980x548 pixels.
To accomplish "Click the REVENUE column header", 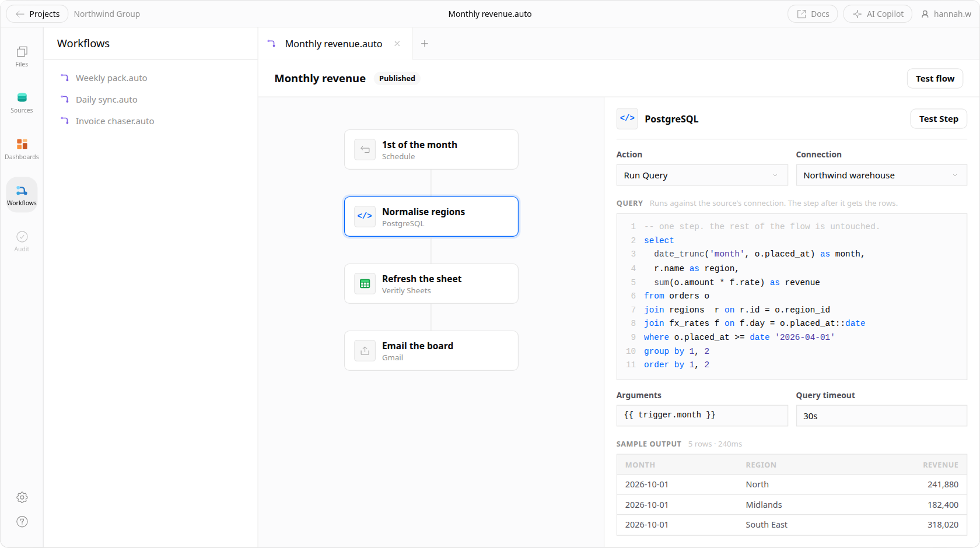I will click(x=940, y=465).
